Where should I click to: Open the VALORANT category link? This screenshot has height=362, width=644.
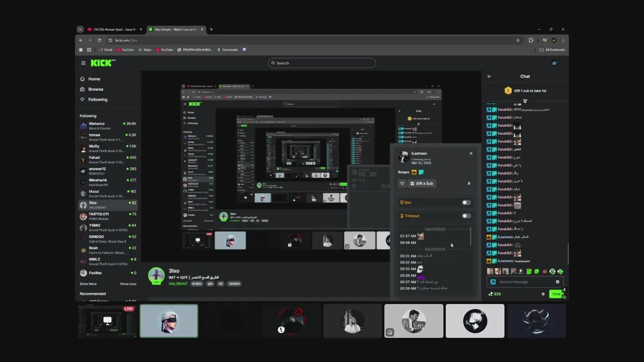pyautogui.click(x=178, y=284)
